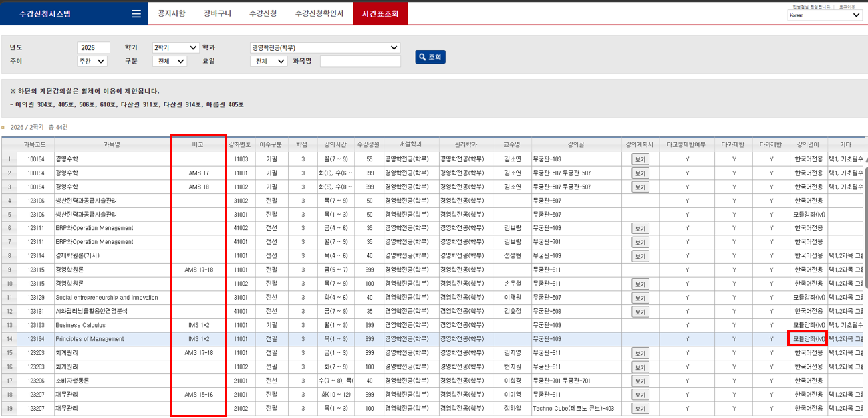The width and height of the screenshot is (868, 418).
Task: View syllabus for 이미영's 재무관리
Action: [x=640, y=395]
